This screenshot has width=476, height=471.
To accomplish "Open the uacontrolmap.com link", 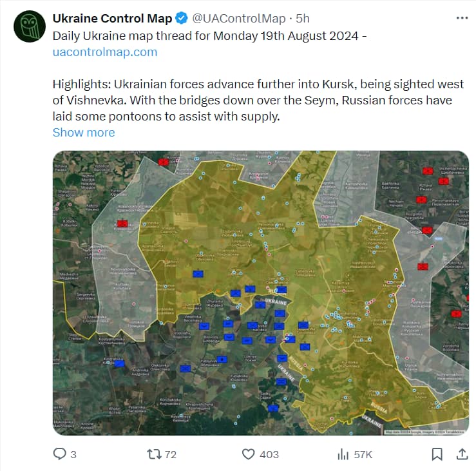I will click(x=105, y=52).
